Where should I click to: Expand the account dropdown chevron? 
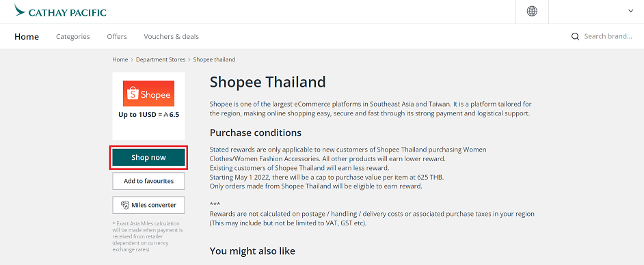pos(630,11)
